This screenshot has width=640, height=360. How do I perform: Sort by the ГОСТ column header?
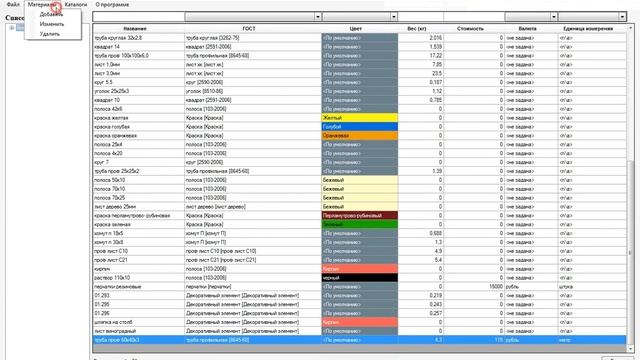tap(253, 29)
